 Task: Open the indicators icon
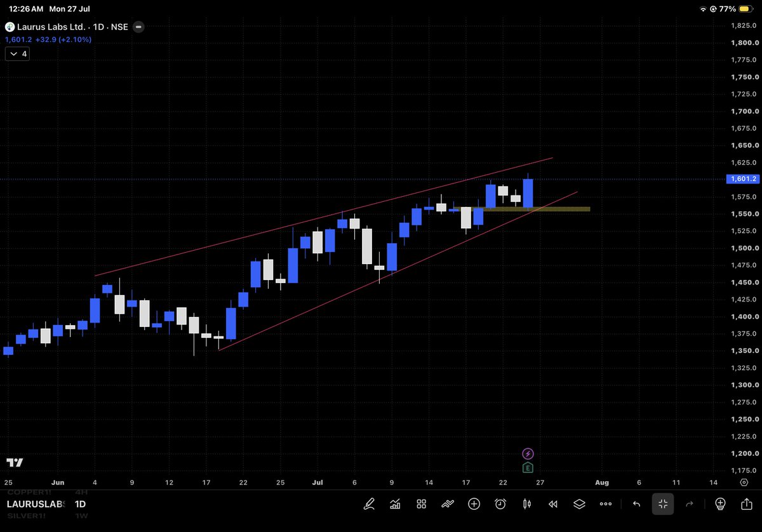tap(447, 504)
